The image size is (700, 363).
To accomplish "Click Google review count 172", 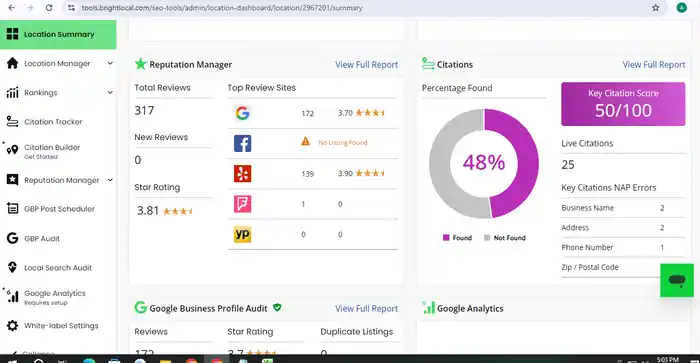I will tap(308, 113).
